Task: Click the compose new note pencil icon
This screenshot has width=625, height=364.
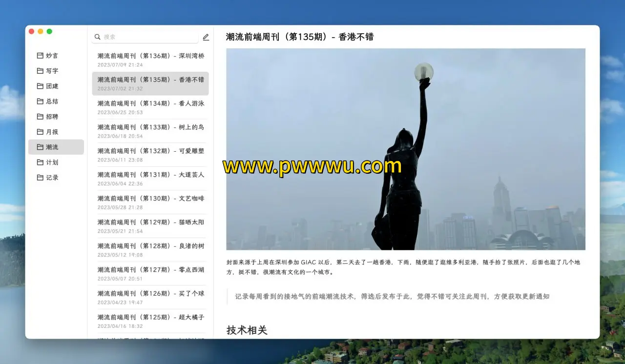Action: click(x=206, y=37)
